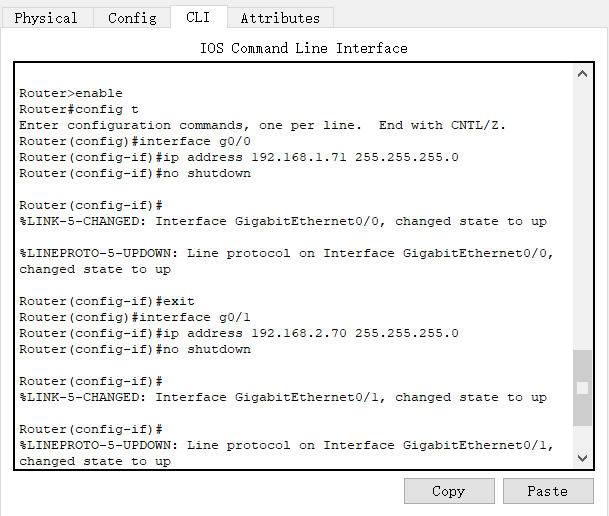Click the vertical scrollbar thumb
The image size is (609, 516).
[x=583, y=388]
